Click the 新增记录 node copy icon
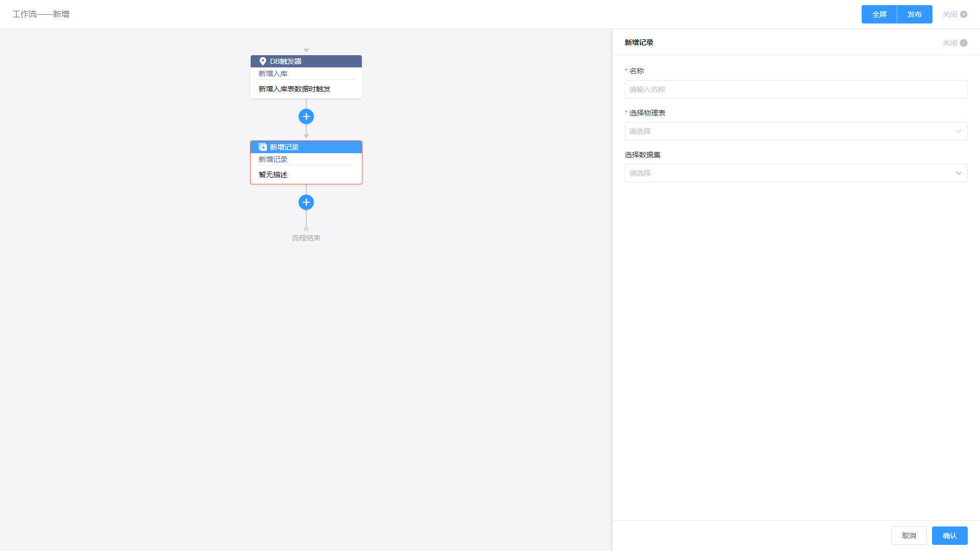 pos(263,147)
